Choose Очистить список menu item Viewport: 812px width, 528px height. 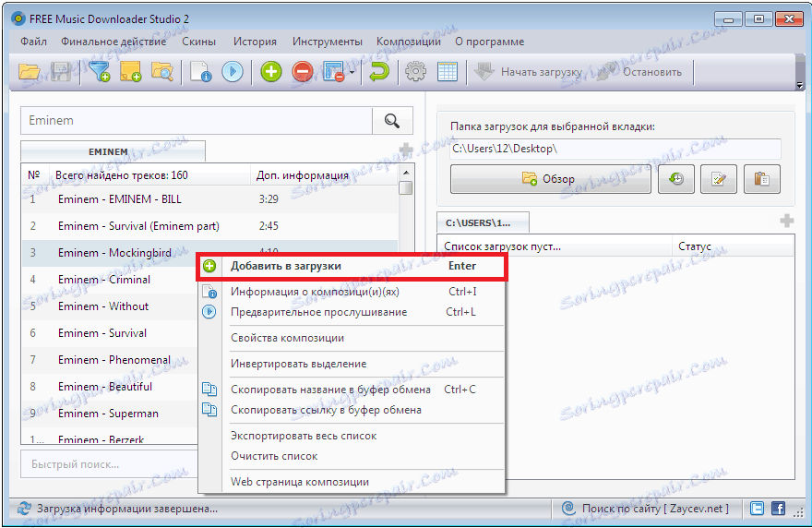(x=352, y=456)
